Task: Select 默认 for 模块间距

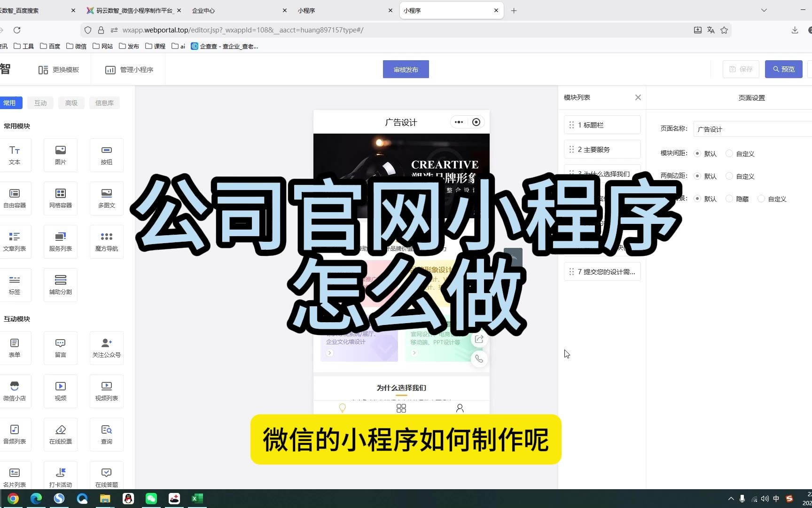Action: pyautogui.click(x=697, y=153)
